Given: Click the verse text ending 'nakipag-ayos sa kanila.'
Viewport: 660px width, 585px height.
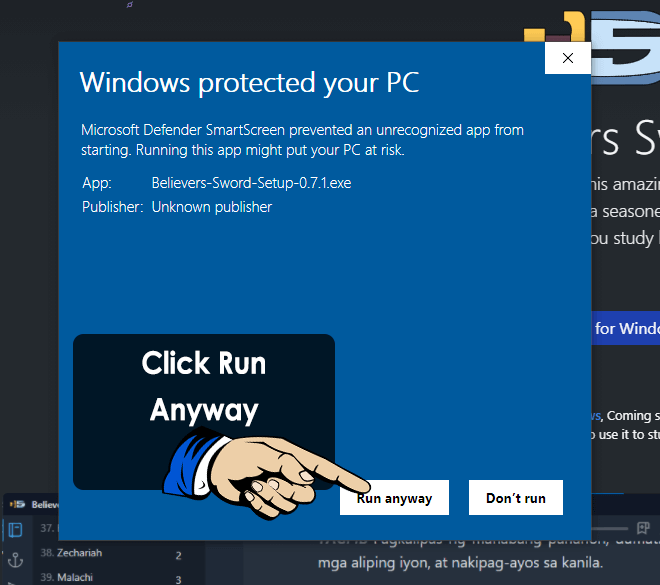Looking at the screenshot, I should click(x=460, y=563).
